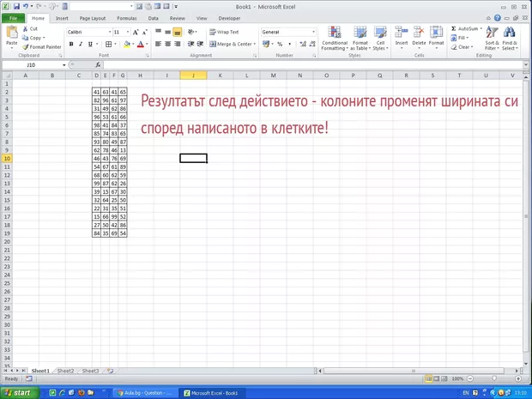Open the Font Color dropdown arrow
The width and height of the screenshot is (532, 399).
147,44
